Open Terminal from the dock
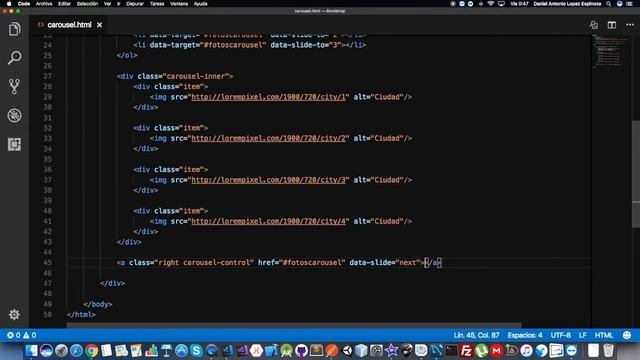 (x=451, y=351)
